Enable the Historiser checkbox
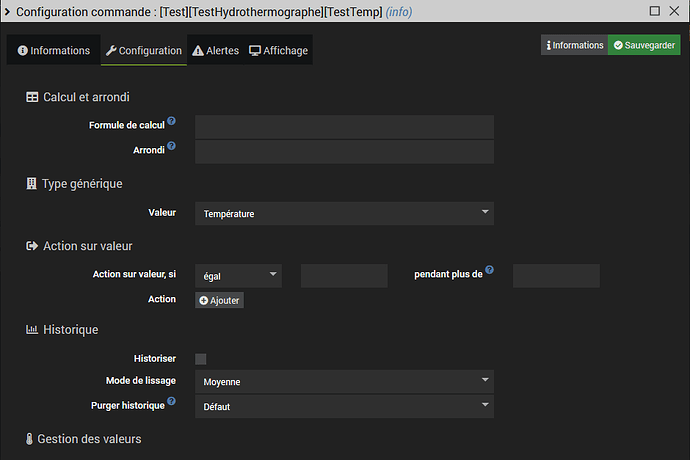 tap(201, 359)
